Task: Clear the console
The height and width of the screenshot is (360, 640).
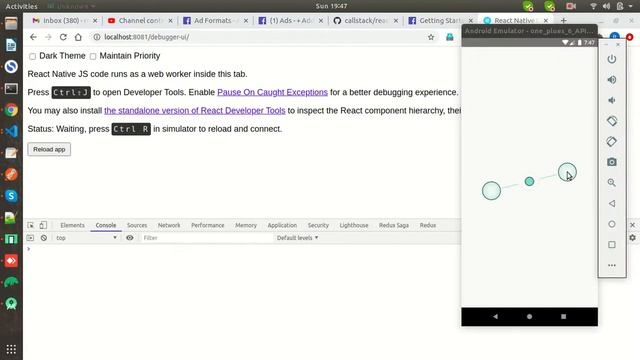Action: click(x=44, y=238)
